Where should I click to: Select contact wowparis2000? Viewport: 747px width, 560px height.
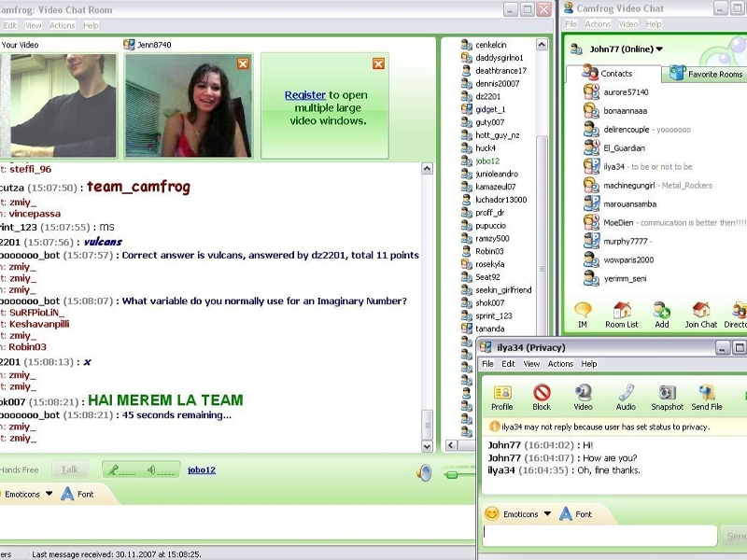tap(628, 260)
